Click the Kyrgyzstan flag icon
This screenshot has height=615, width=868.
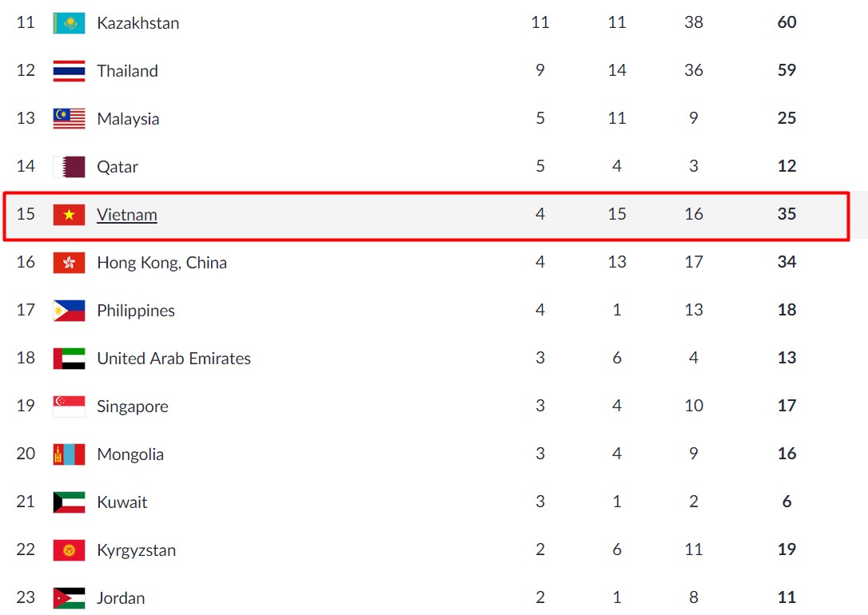[x=70, y=550]
